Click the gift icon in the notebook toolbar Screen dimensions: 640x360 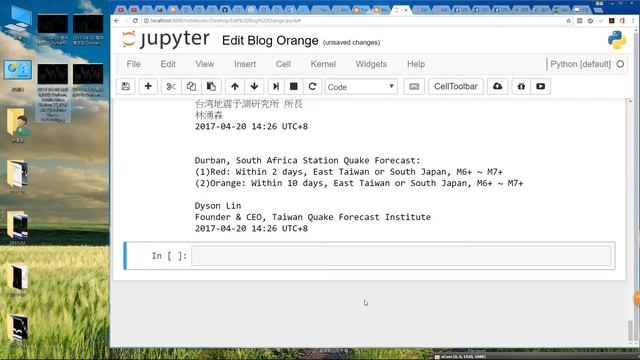[521, 87]
